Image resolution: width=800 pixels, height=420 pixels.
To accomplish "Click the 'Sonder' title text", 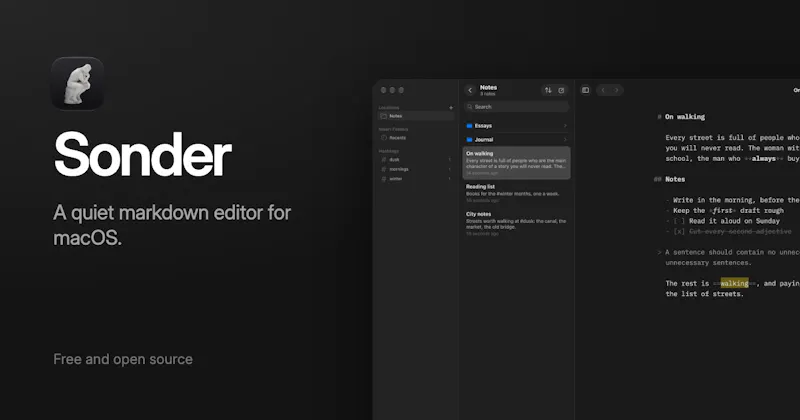I will [142, 155].
